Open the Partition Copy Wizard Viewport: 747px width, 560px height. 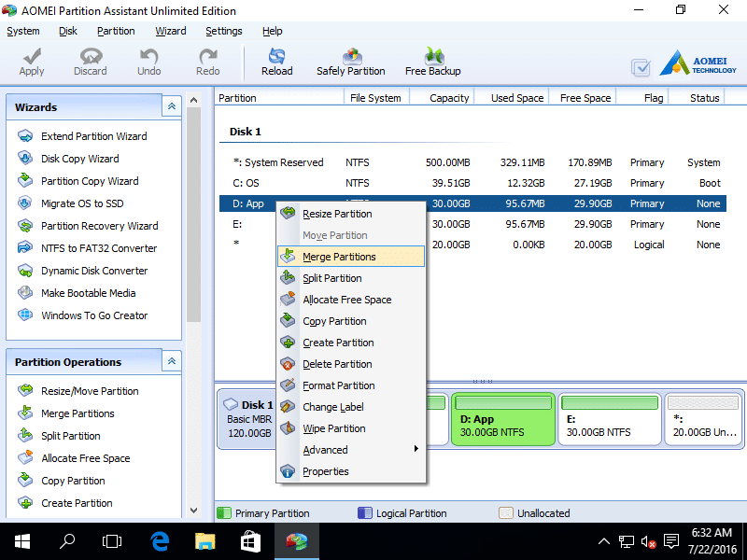pyautogui.click(x=78, y=181)
